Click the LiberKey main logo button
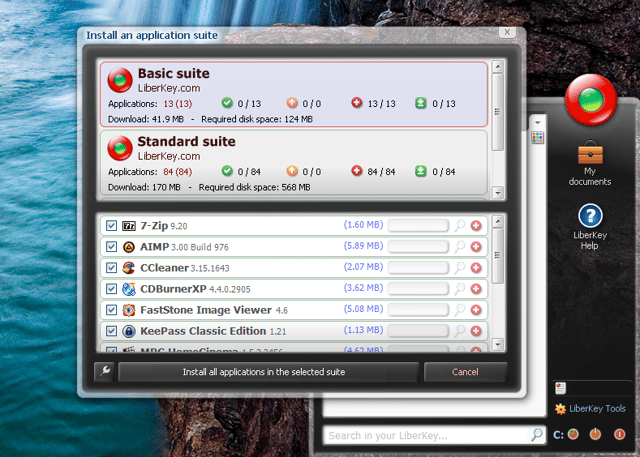This screenshot has height=457, width=640. (591, 100)
